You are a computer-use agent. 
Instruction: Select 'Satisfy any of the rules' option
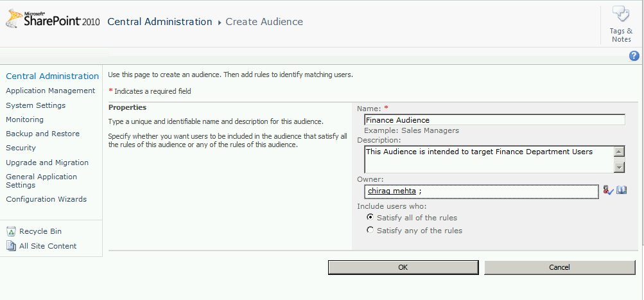point(370,230)
